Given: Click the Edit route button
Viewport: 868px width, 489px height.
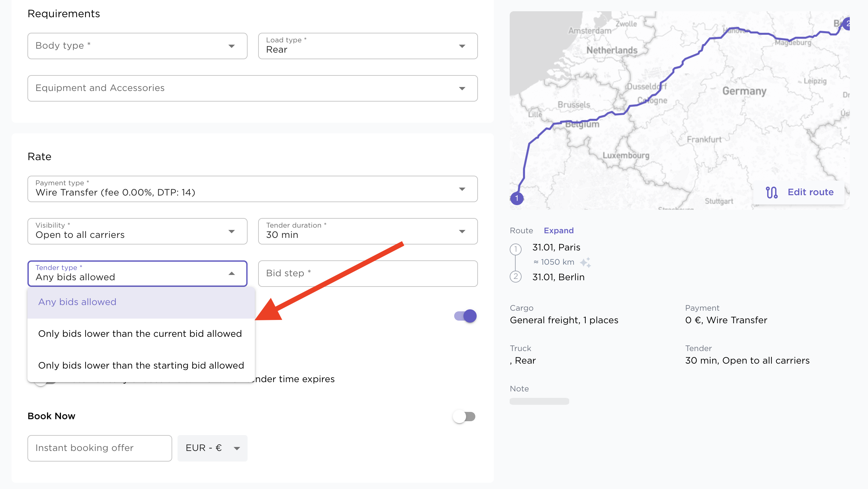Looking at the screenshot, I should (799, 193).
